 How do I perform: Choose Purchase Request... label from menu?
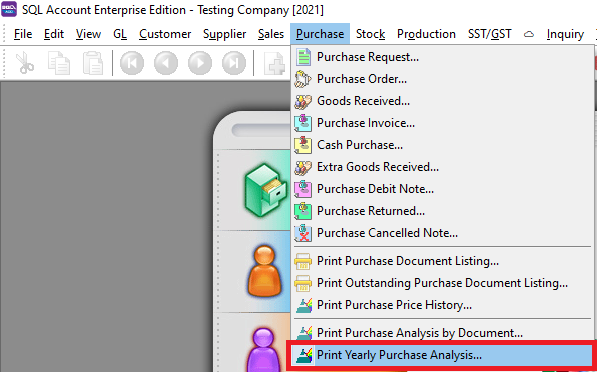[368, 57]
